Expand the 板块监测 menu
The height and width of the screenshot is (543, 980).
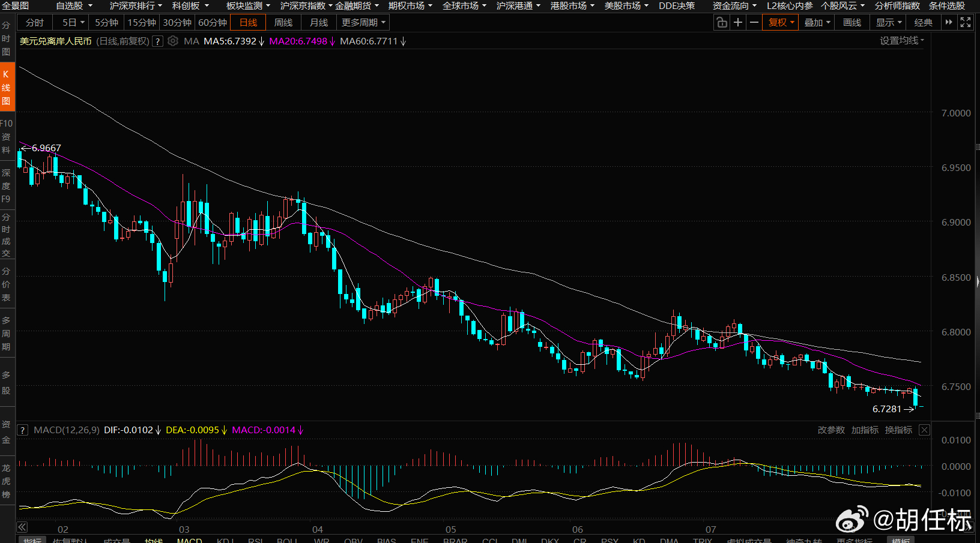tap(248, 6)
